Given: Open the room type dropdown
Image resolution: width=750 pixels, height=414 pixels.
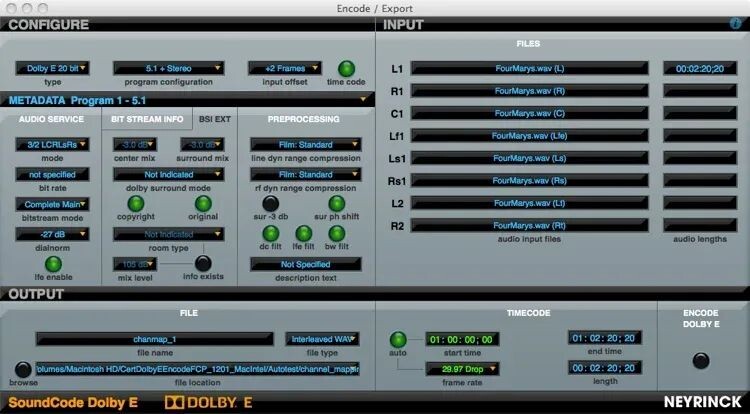Looking at the screenshot, I should click(x=168, y=234).
